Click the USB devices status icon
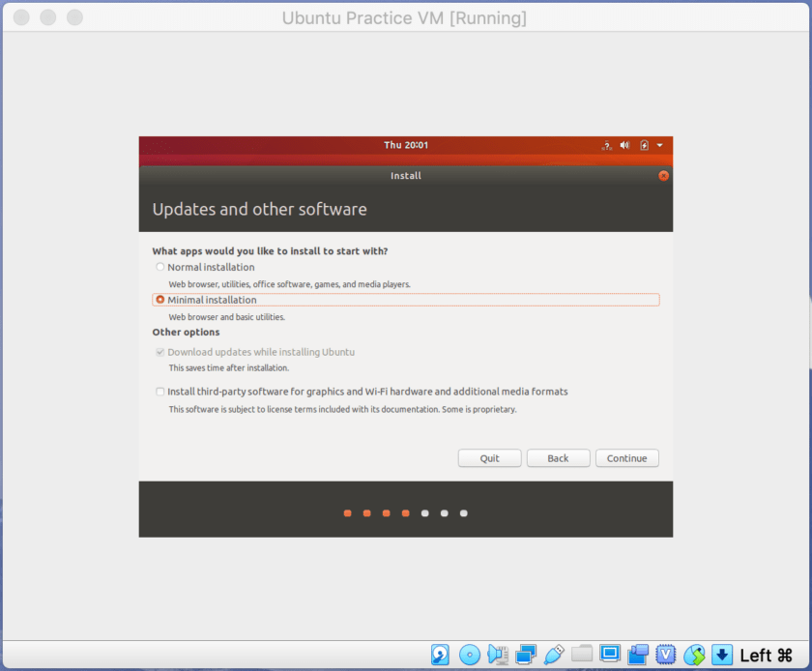 pyautogui.click(x=554, y=655)
